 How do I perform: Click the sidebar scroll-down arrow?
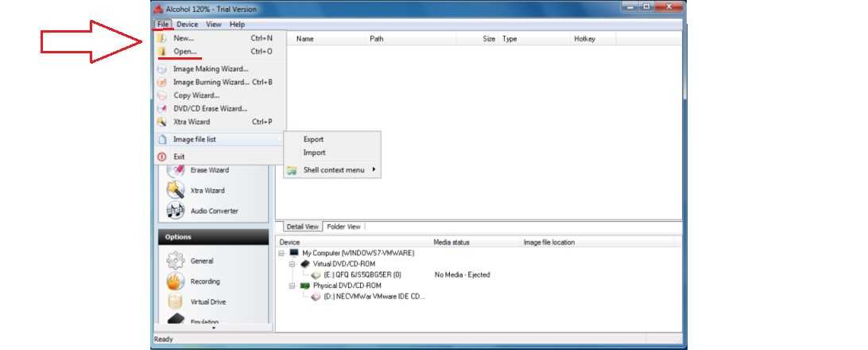[x=214, y=328]
